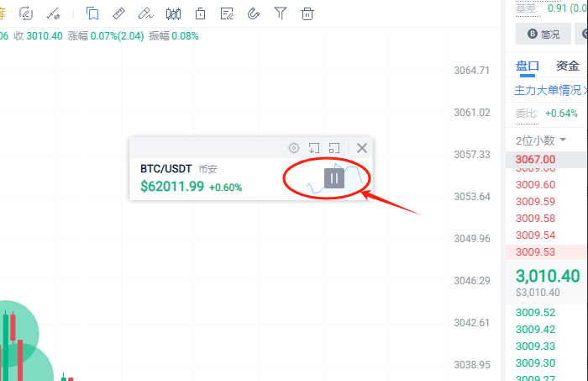Switch to the 盘口 tab
The height and width of the screenshot is (381, 588).
[x=528, y=66]
